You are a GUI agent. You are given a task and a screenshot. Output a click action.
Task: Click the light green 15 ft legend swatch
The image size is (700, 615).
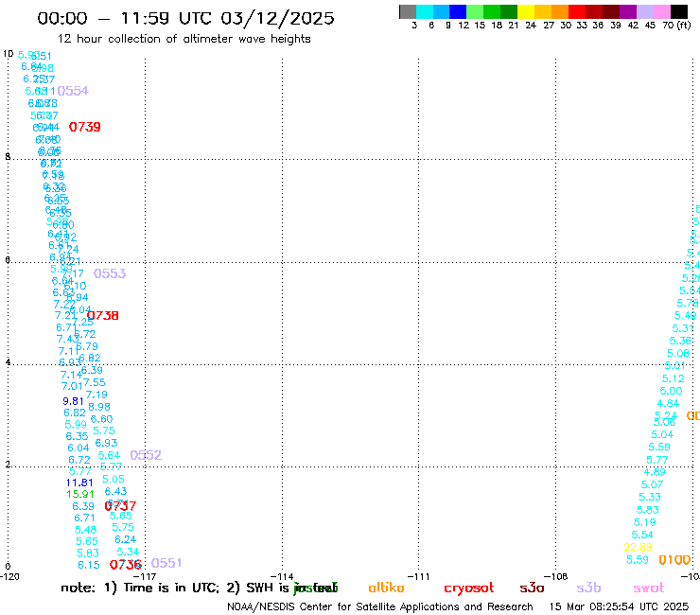(475, 11)
